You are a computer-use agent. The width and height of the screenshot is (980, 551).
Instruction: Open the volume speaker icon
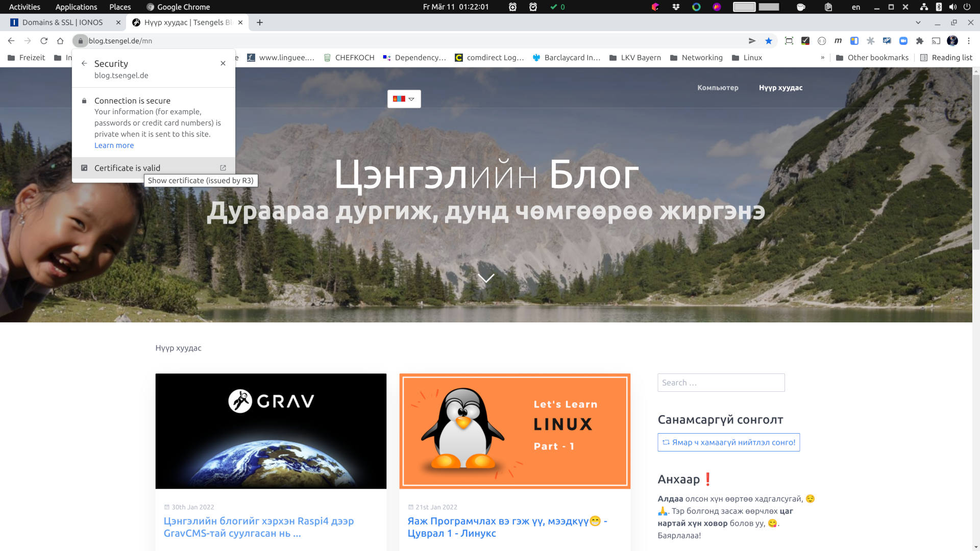point(952,7)
